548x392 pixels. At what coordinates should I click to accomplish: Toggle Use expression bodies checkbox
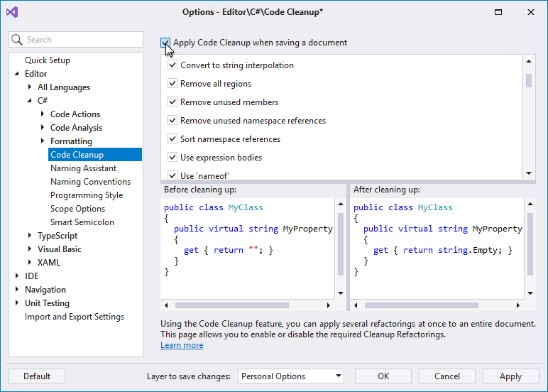tap(172, 158)
